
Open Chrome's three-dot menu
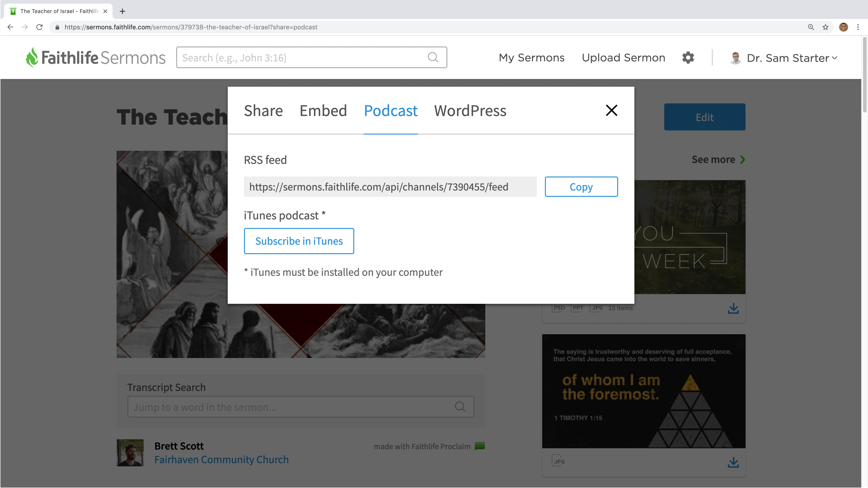point(858,27)
